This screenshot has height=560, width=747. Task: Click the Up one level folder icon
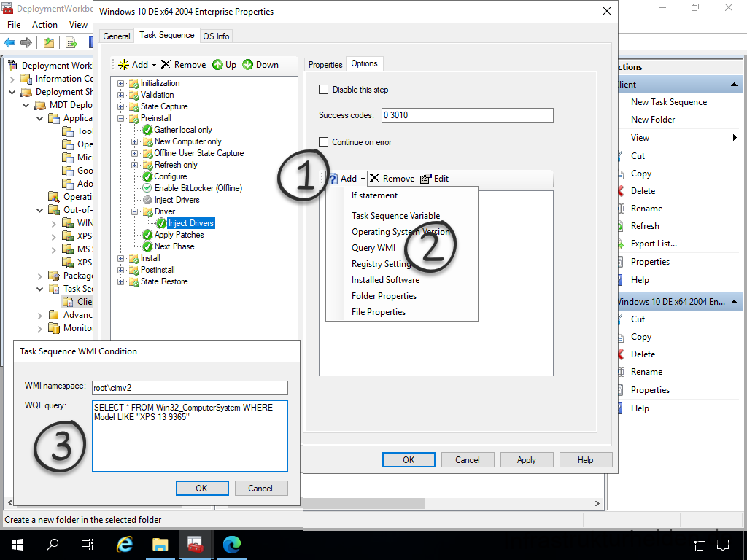coord(49,43)
